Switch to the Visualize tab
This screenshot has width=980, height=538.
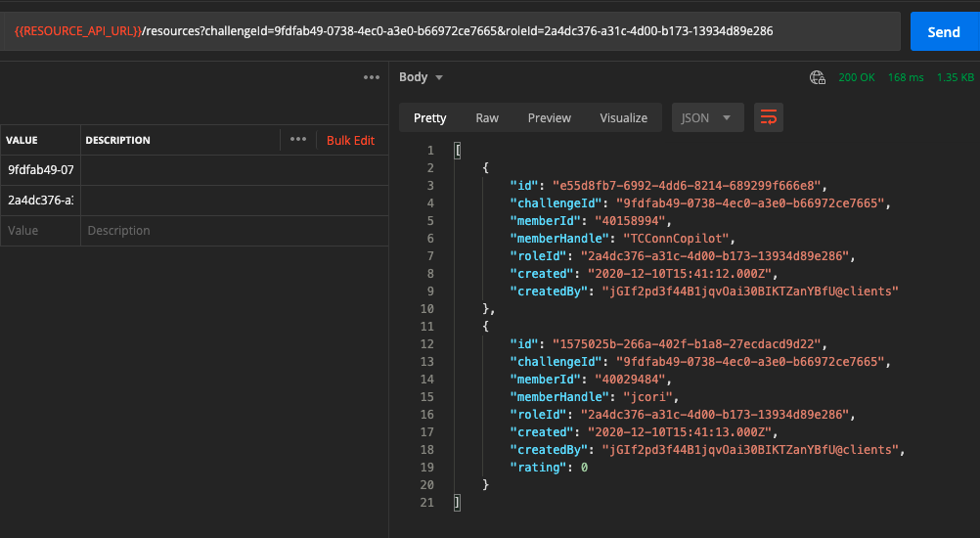[624, 117]
